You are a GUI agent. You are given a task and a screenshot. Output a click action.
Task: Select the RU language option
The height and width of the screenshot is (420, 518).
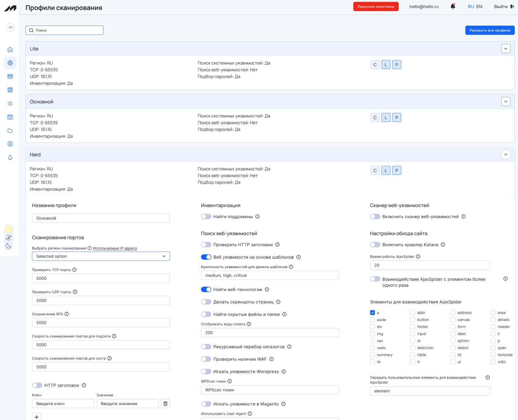point(471,7)
